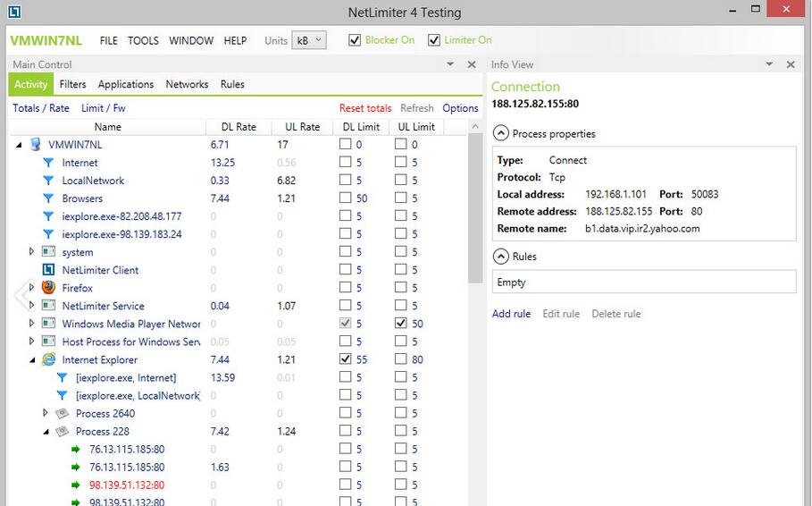Toggle the Blocker On checkbox

click(x=355, y=40)
